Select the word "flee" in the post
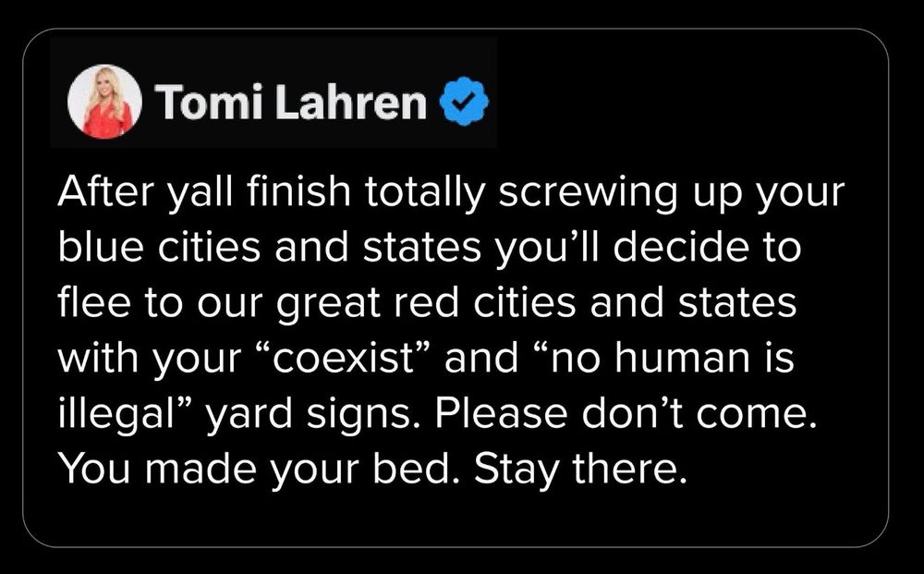This screenshot has width=924, height=574. (93, 302)
